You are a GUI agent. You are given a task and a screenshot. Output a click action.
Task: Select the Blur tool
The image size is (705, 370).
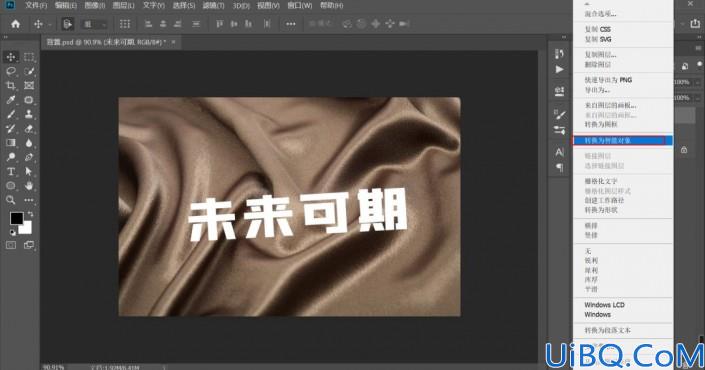tap(29, 143)
